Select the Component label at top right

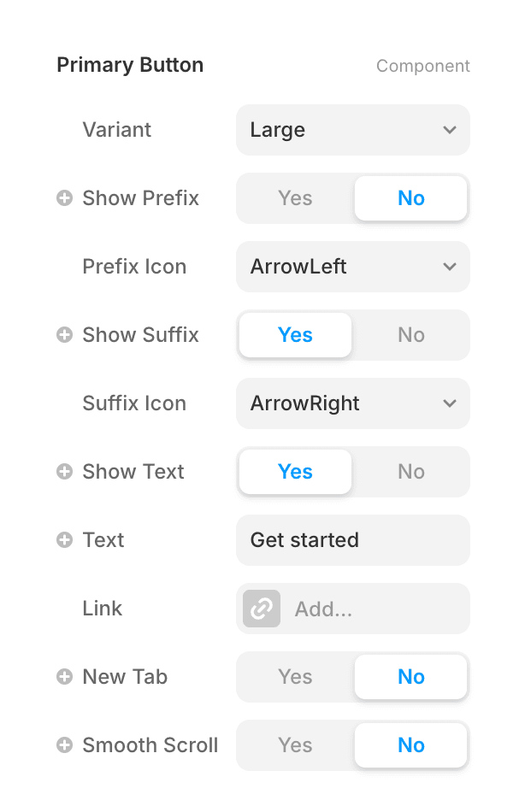pos(422,65)
